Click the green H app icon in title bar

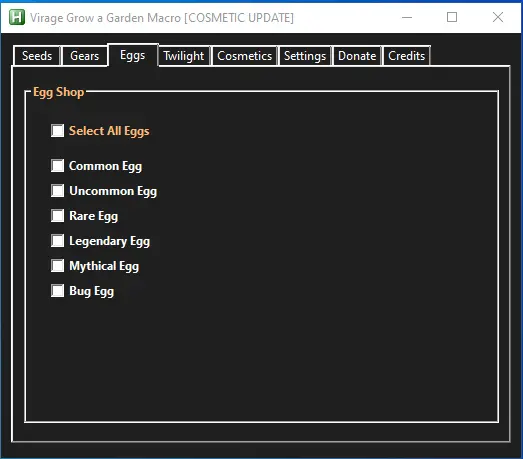17,17
